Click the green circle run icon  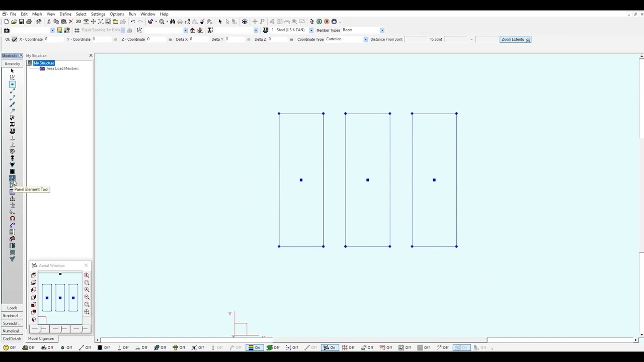(x=319, y=22)
